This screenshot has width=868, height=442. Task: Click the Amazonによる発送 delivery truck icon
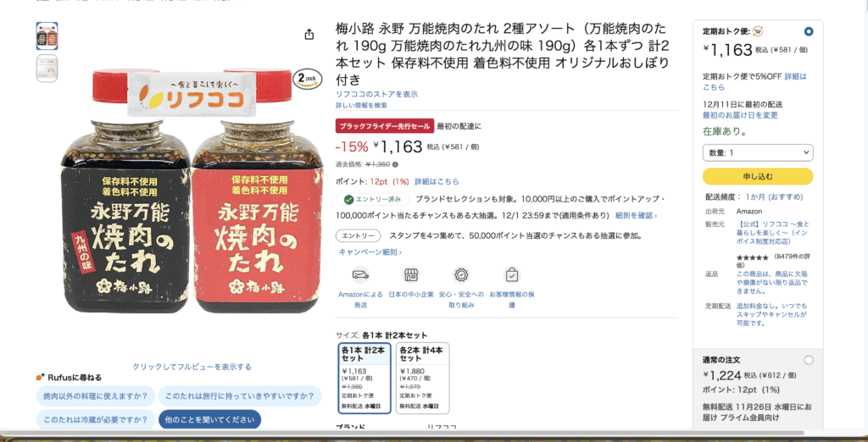(360, 275)
